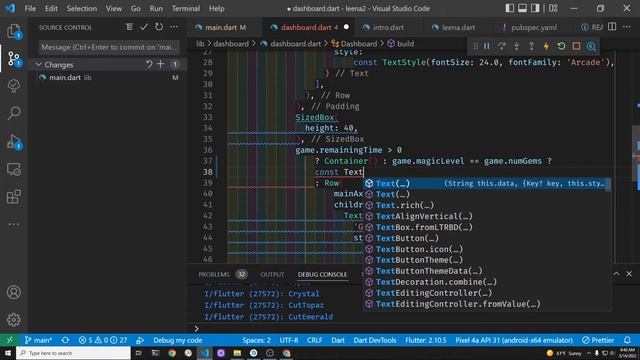Customize layout icon in title bar

tap(553, 8)
